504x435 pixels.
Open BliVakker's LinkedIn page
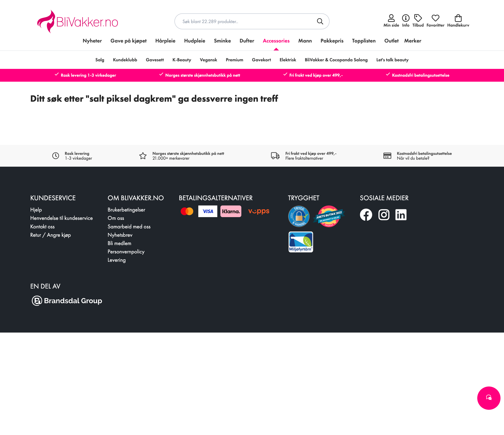pyautogui.click(x=401, y=215)
